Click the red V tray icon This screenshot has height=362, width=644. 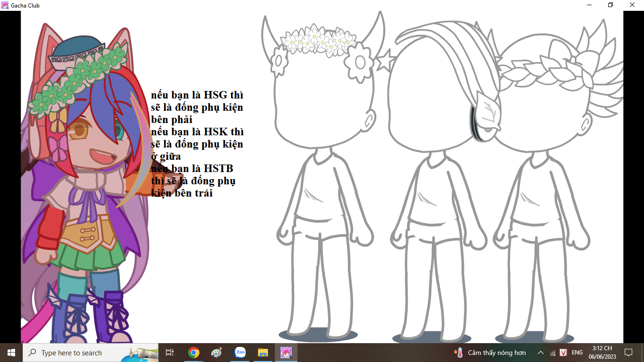pos(563,353)
